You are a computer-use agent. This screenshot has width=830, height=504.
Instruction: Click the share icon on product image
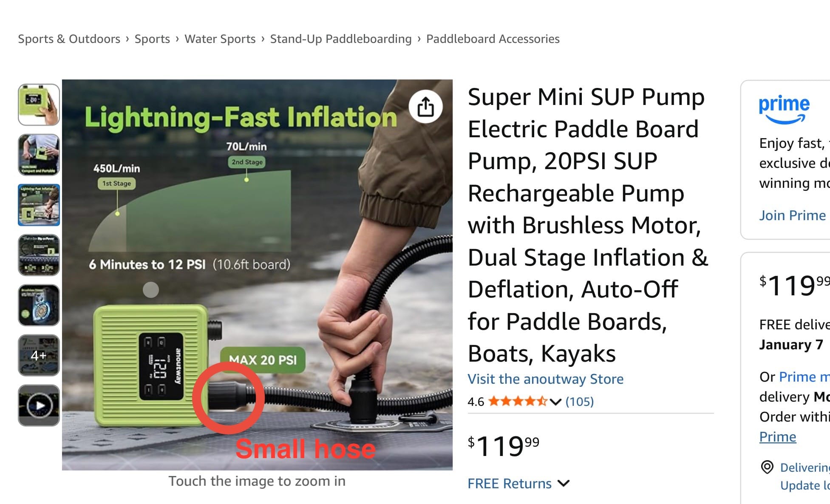tap(425, 107)
